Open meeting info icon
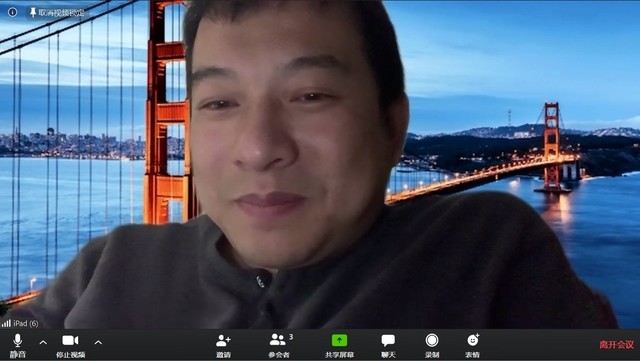 tap(13, 12)
